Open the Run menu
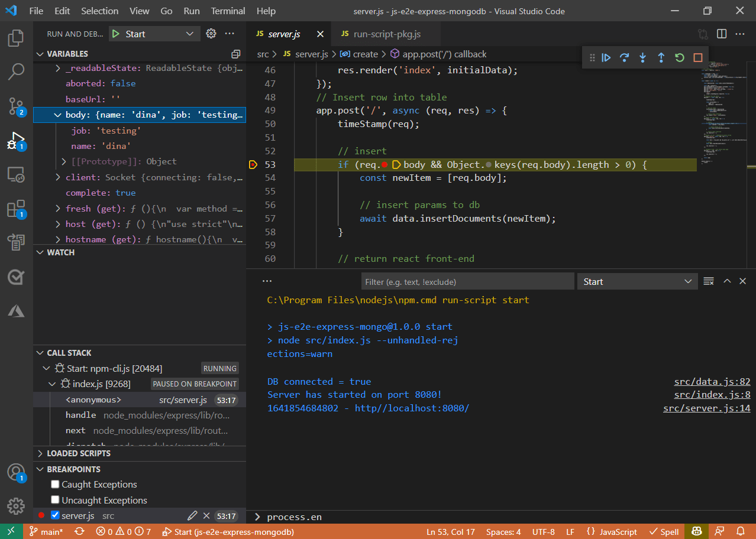756x539 pixels. point(190,11)
